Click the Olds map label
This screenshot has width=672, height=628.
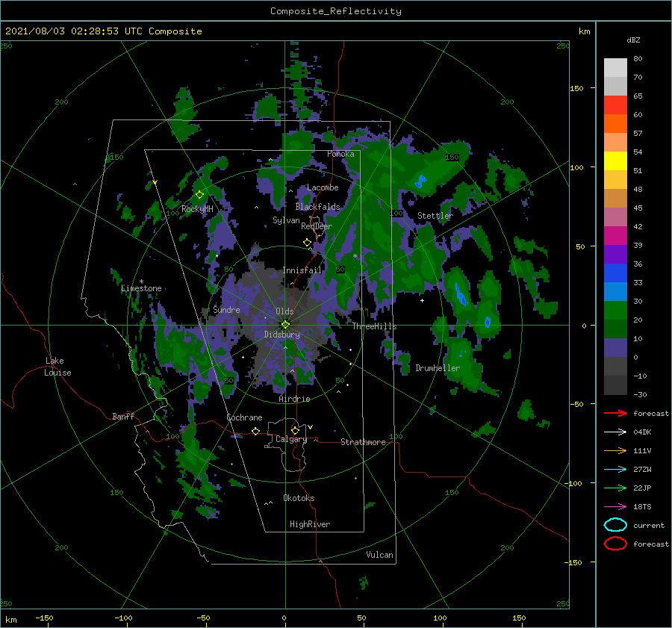[x=284, y=311]
